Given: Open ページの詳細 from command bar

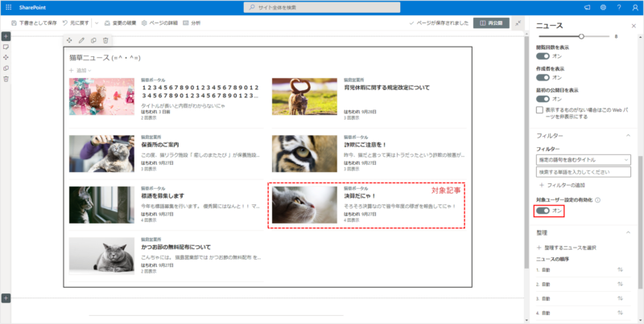Looking at the screenshot, I should pyautogui.click(x=162, y=23).
